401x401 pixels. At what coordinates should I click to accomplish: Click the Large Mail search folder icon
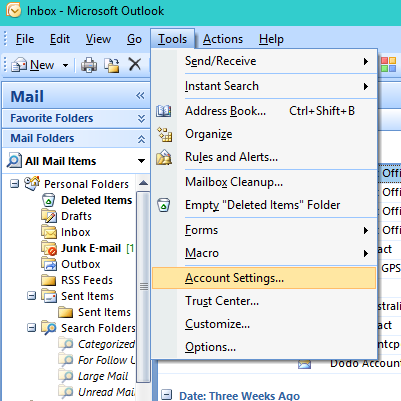(66, 376)
